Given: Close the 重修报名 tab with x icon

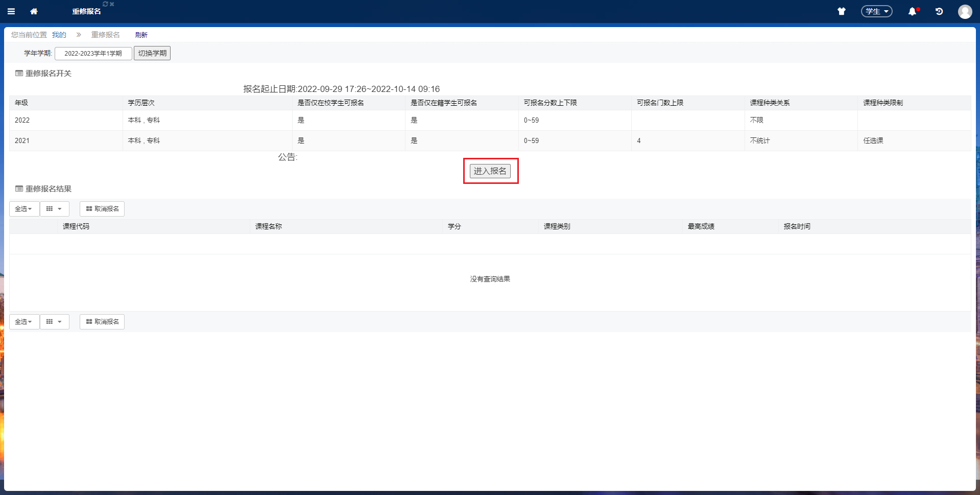Looking at the screenshot, I should coord(112,4).
